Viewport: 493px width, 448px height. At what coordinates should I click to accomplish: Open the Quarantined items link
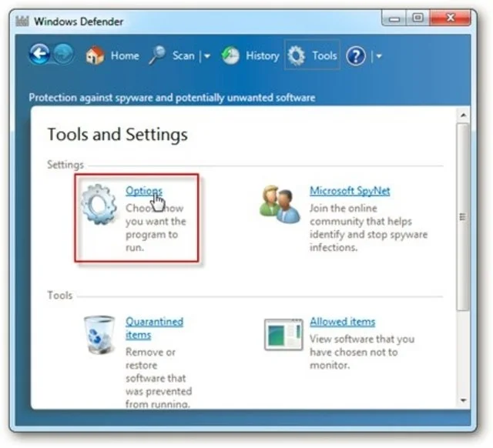coord(154,328)
